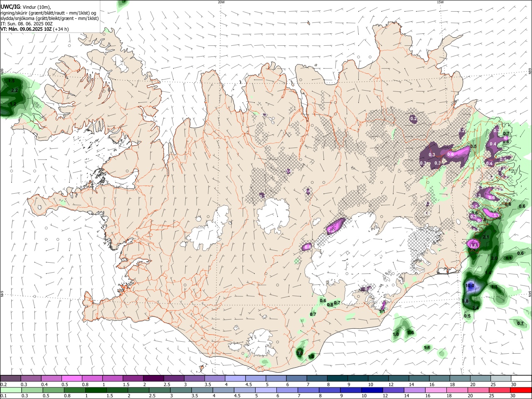Select the palest green rain swatch labeled 0.1
The width and height of the screenshot is (532, 399).
coord(10,390)
